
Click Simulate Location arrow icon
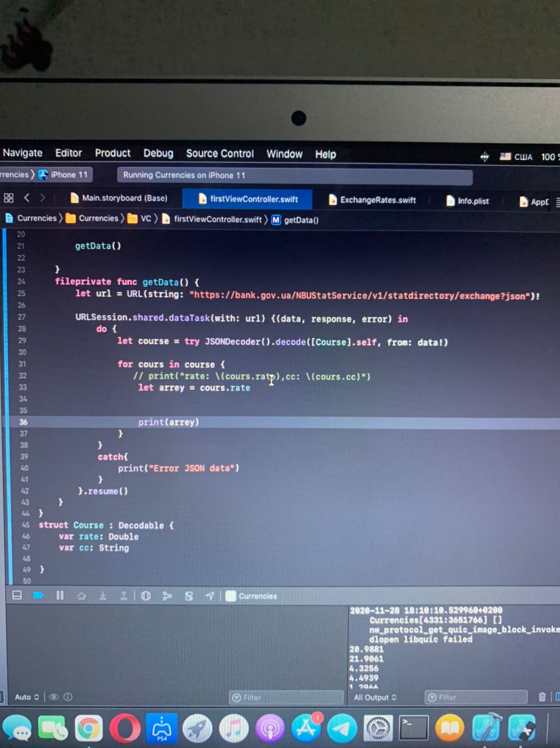tap(210, 596)
